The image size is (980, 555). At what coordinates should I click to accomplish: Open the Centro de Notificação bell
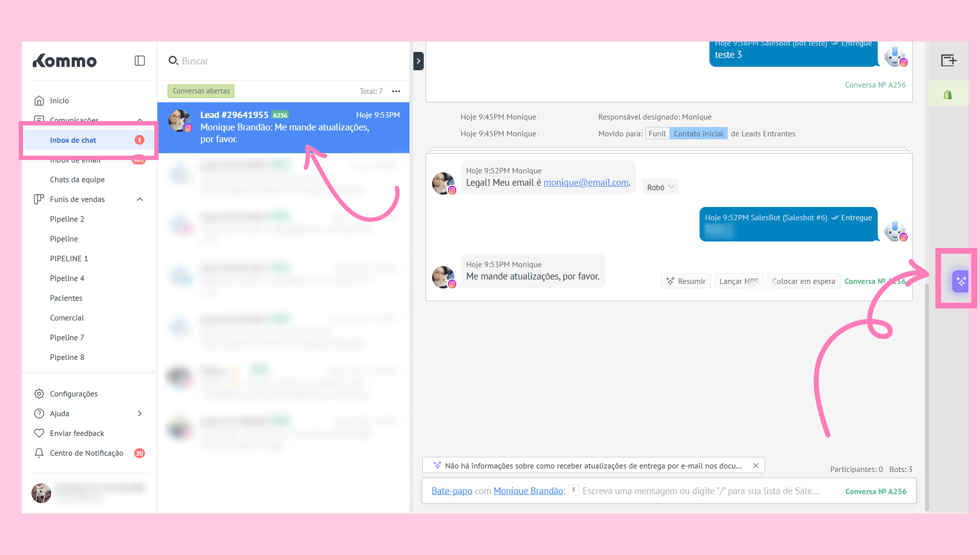pyautogui.click(x=39, y=453)
